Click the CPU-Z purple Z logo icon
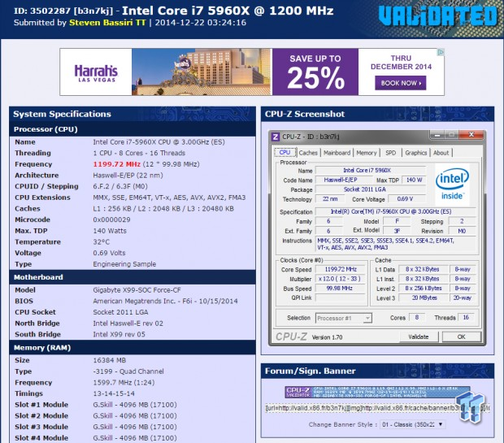The image size is (504, 443). click(276, 137)
